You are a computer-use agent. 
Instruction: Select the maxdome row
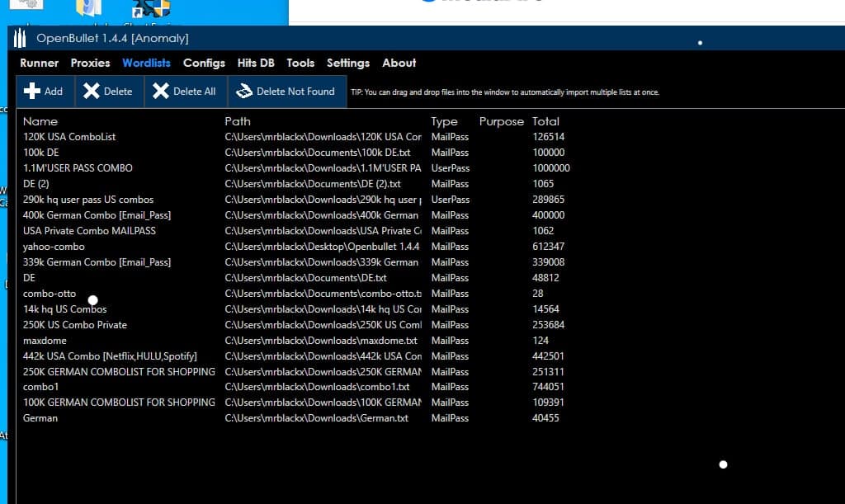point(45,341)
